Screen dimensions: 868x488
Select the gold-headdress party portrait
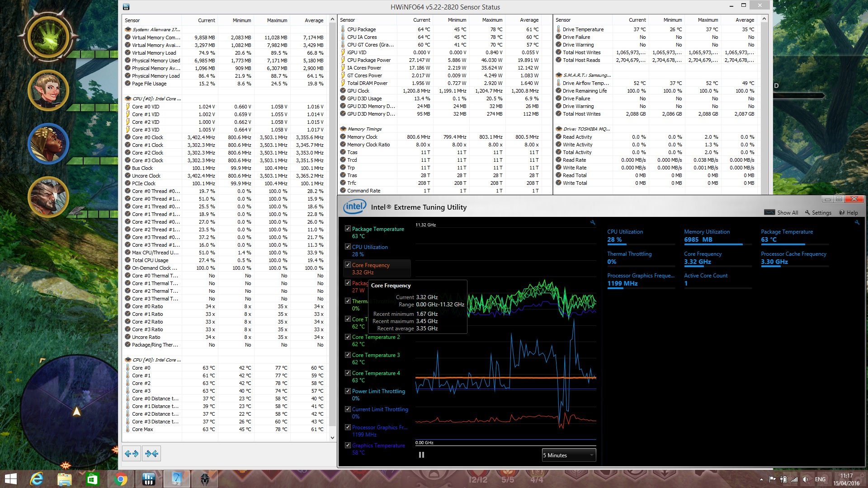(x=48, y=144)
